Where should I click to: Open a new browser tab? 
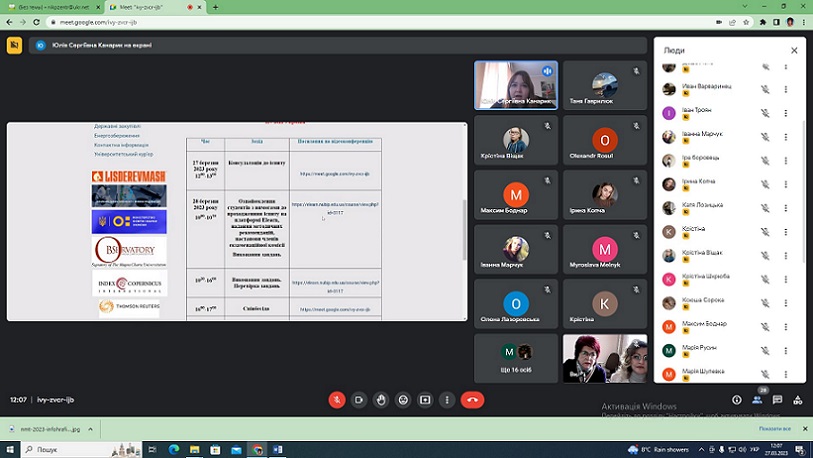215,7
